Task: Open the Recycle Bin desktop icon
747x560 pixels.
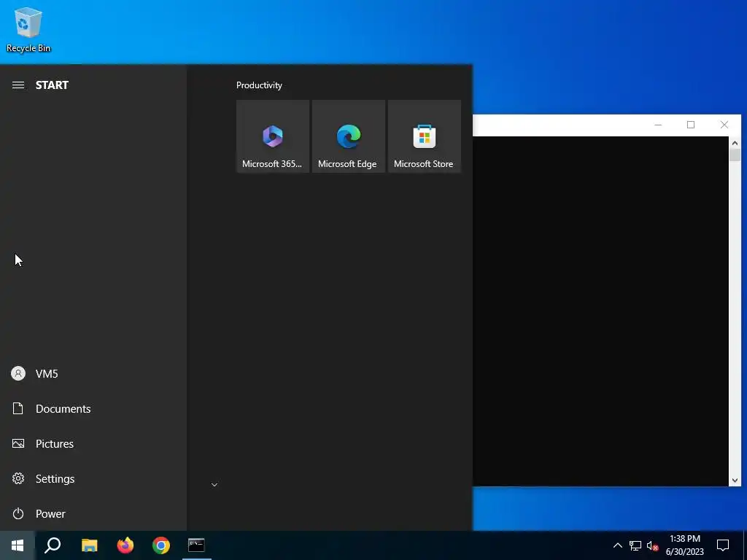Action: [28, 30]
